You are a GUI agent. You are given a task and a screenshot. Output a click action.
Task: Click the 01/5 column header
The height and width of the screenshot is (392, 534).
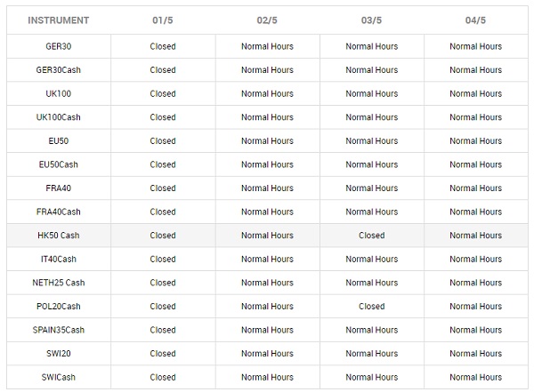click(163, 20)
